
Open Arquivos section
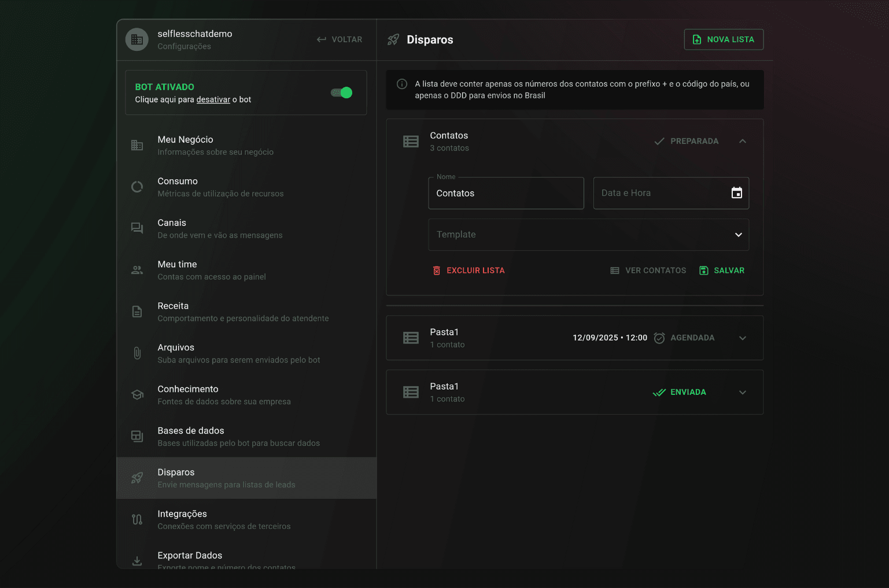coord(247,353)
